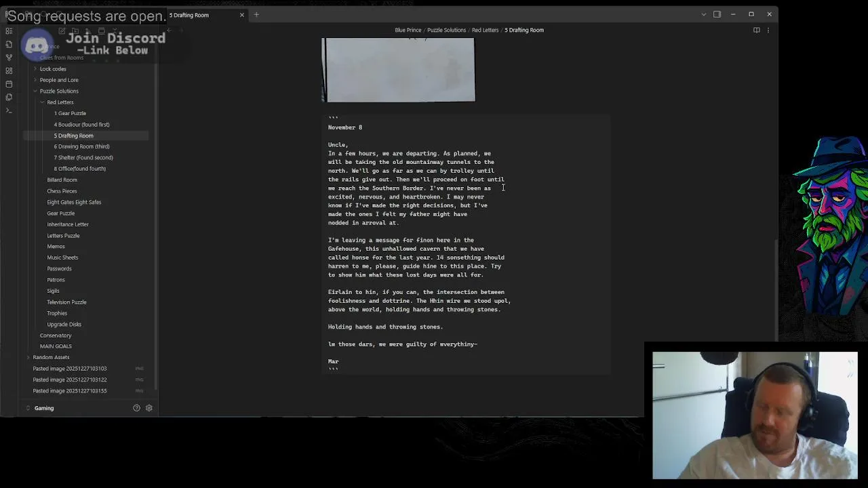The height and width of the screenshot is (488, 868).
Task: Open the Conservatory note
Action: 56,335
